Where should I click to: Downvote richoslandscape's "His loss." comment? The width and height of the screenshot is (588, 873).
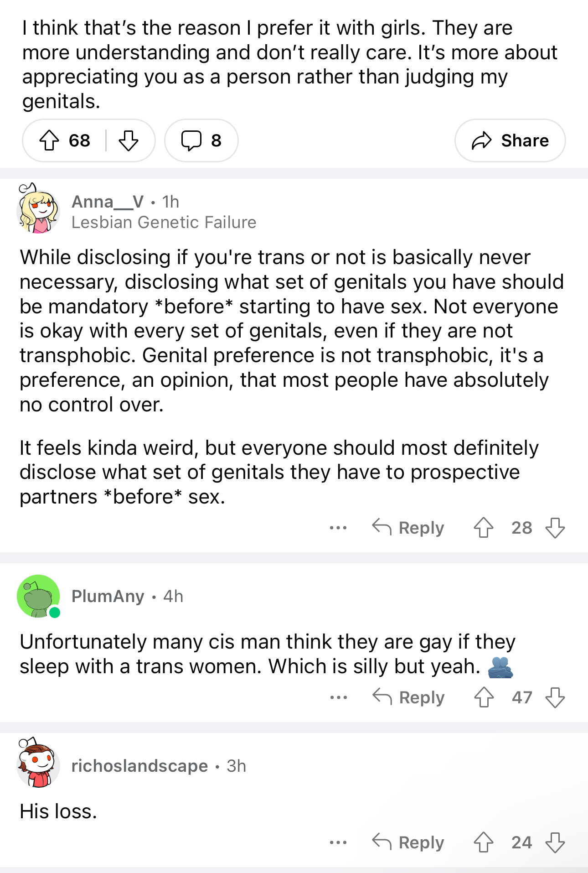click(x=555, y=842)
